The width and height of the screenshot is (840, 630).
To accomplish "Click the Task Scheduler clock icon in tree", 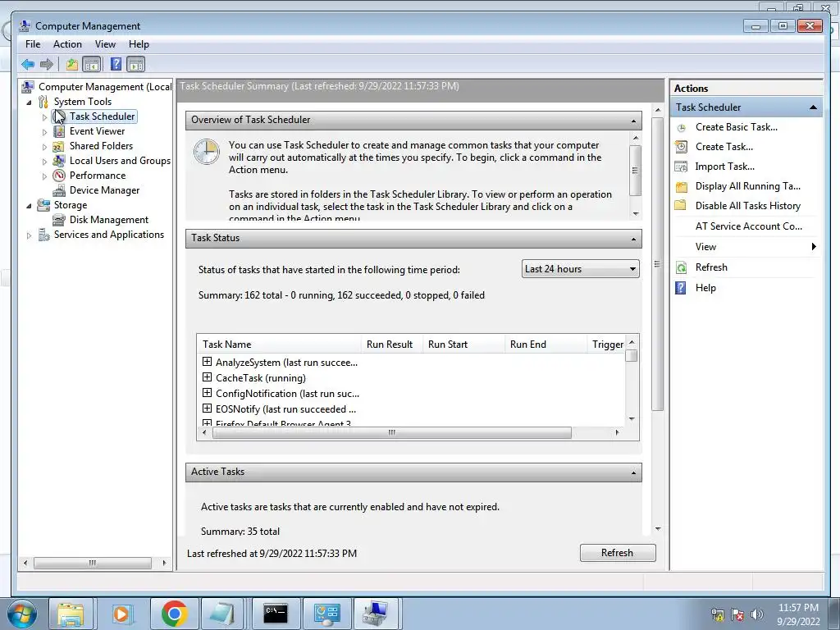I will (x=59, y=116).
